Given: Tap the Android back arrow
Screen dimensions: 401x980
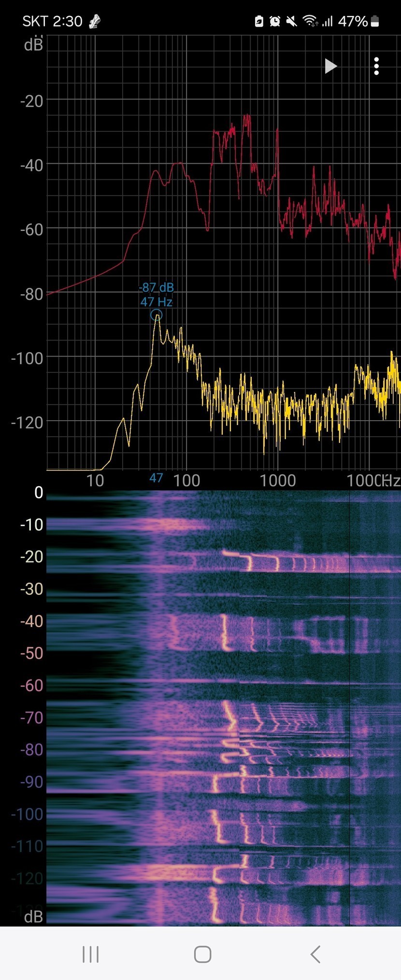Looking at the screenshot, I should pyautogui.click(x=315, y=954).
